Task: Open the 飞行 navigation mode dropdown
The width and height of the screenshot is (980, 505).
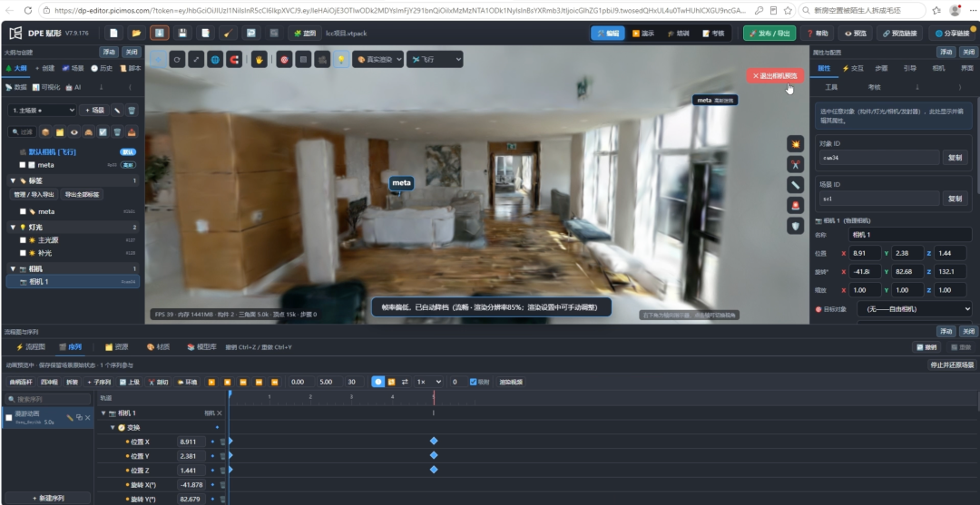Action: [435, 59]
